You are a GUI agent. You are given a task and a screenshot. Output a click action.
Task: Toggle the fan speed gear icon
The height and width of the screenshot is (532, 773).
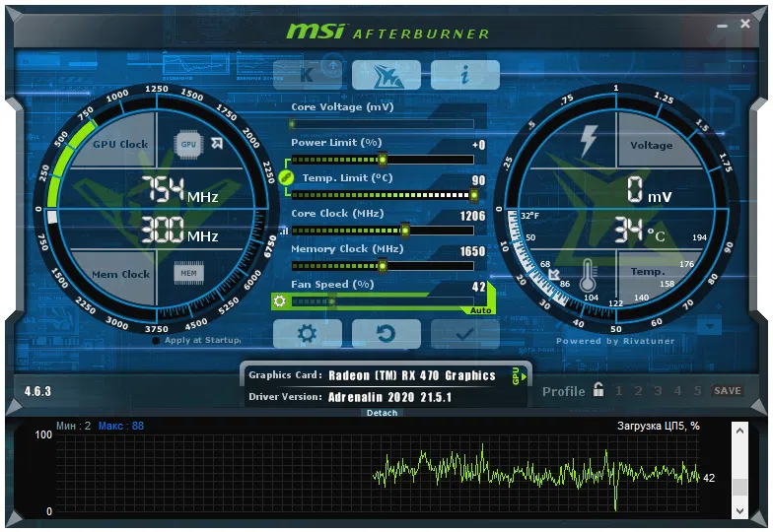point(280,300)
